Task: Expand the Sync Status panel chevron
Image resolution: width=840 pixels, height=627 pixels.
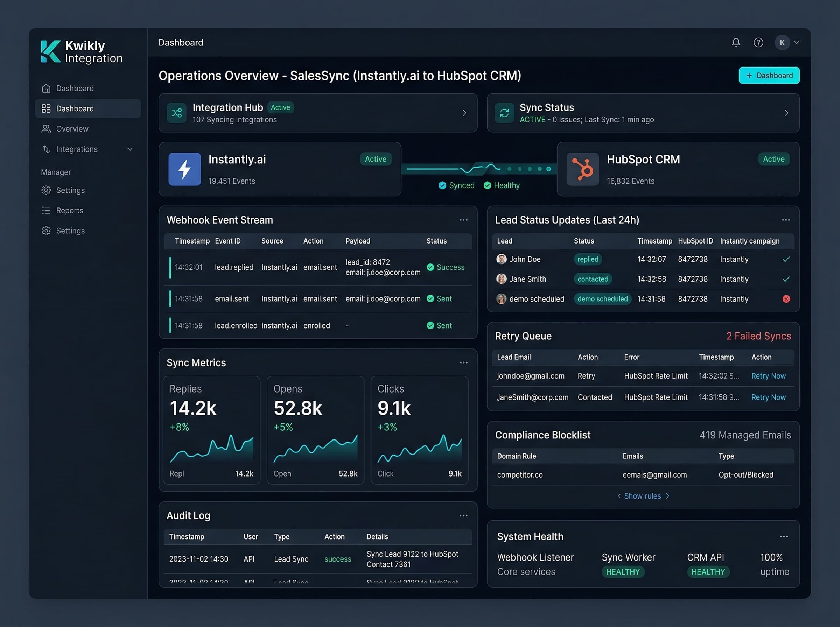Action: pos(786,113)
